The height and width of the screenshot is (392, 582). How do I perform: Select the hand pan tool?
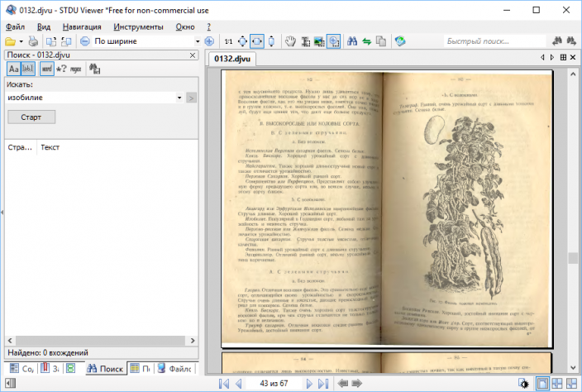(x=290, y=41)
